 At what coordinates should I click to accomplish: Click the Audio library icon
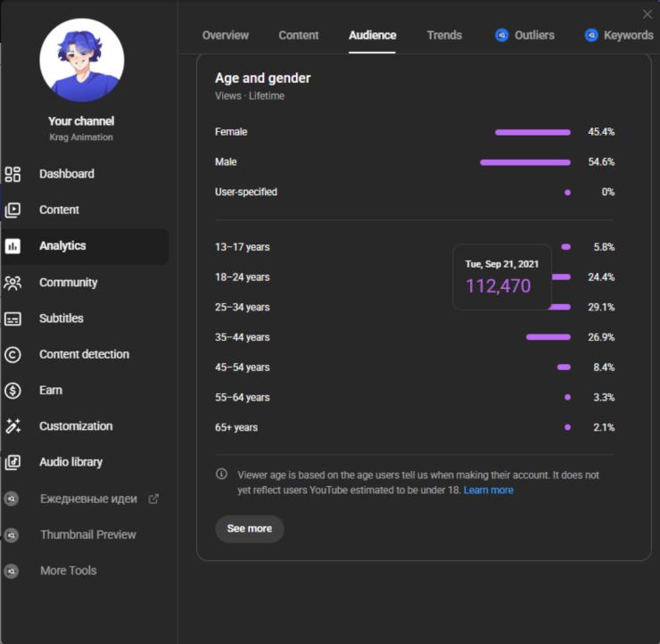(x=12, y=462)
